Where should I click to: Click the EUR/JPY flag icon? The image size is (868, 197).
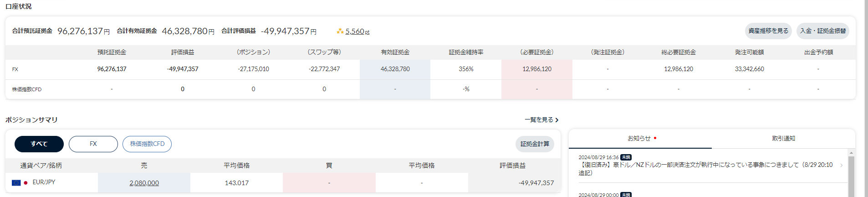(x=16, y=183)
